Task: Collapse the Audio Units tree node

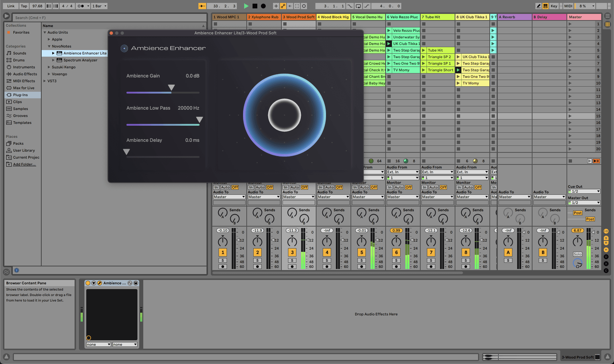Action: pyautogui.click(x=45, y=33)
